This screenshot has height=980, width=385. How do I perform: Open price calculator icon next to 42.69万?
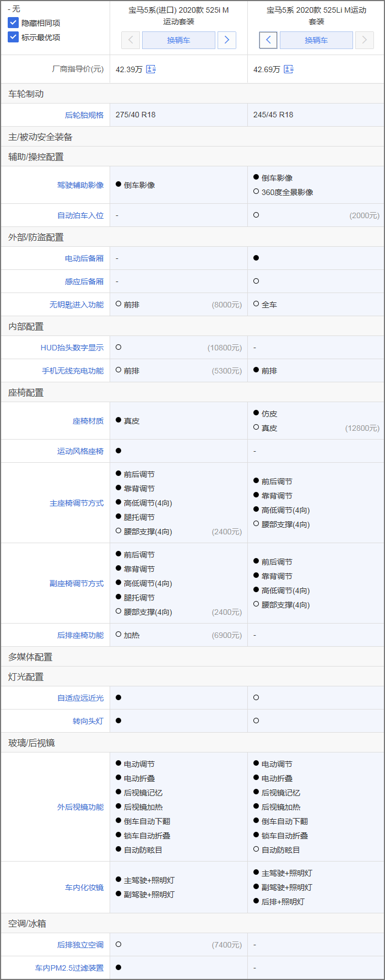coord(289,69)
